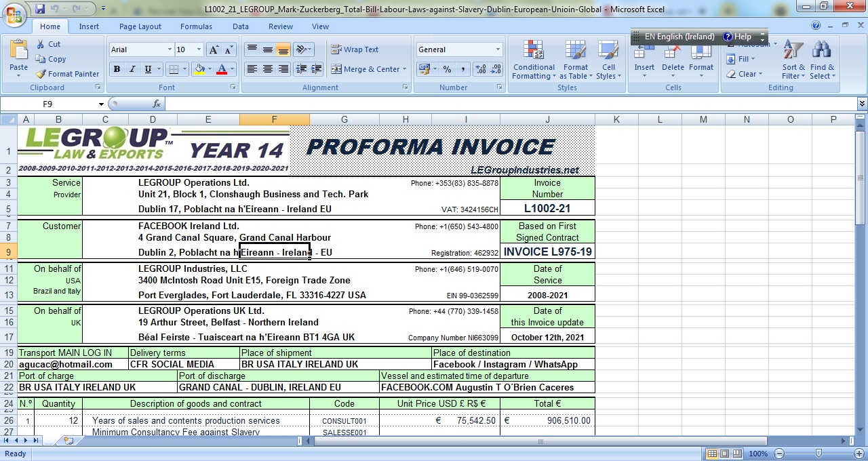Viewport: 868px width, 461px height.
Task: Switch to Data ribbon tab
Action: pos(241,26)
